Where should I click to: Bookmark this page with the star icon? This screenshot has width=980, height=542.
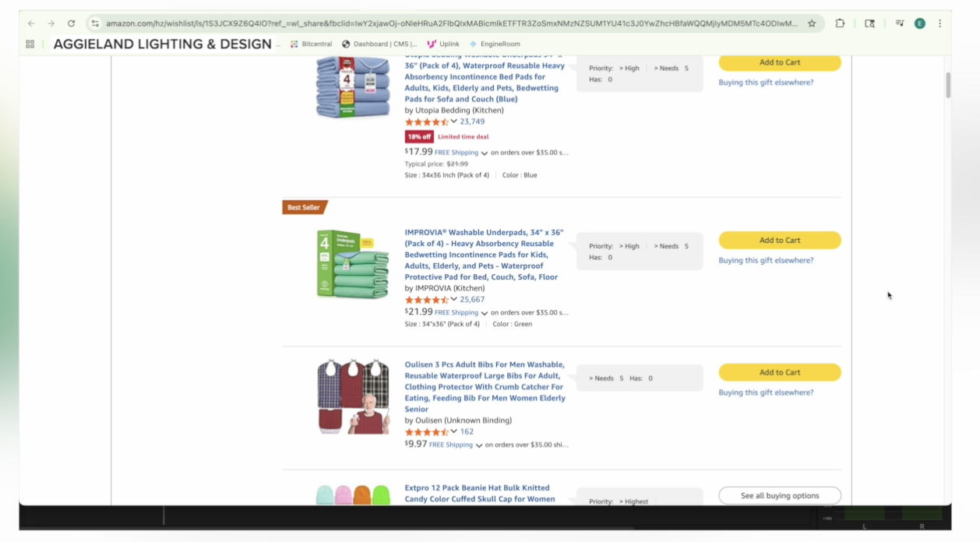point(812,23)
